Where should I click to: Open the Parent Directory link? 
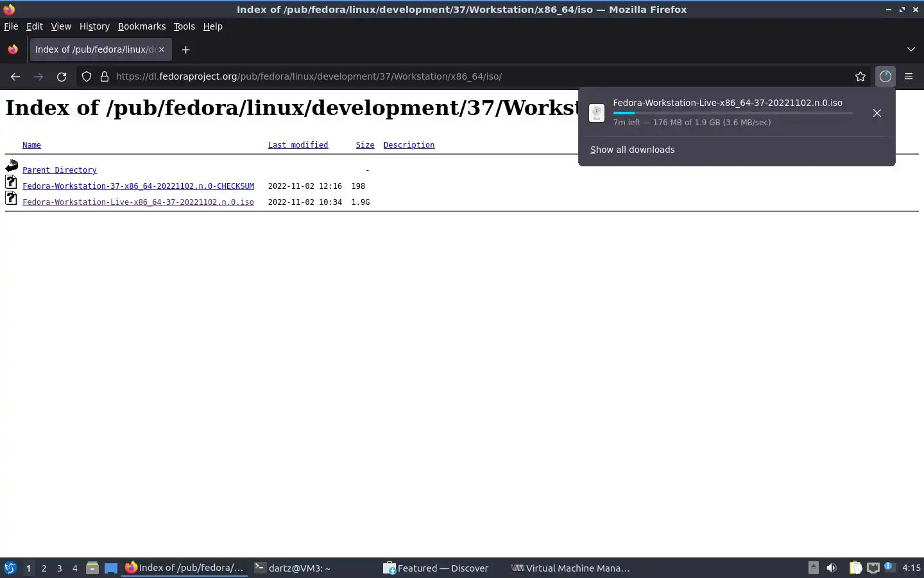(60, 170)
